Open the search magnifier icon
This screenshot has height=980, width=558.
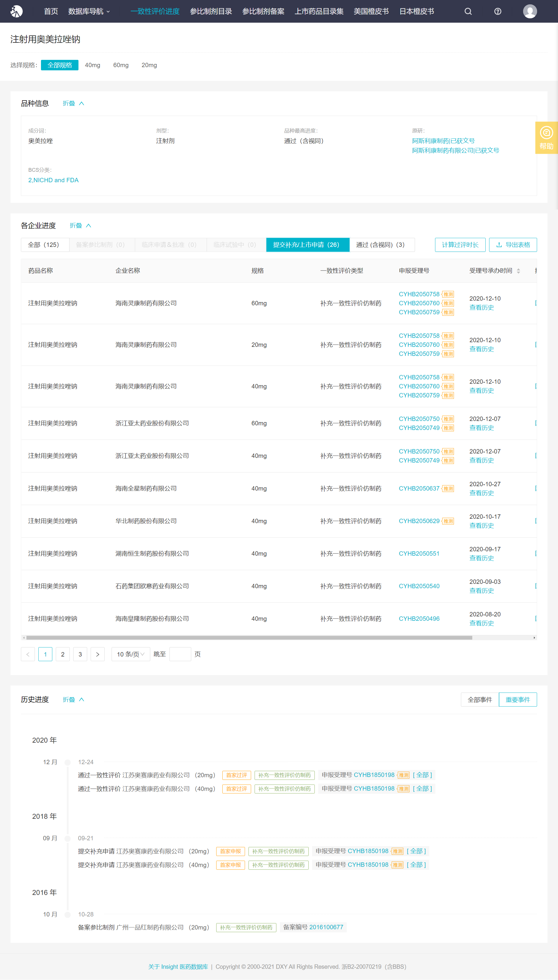click(x=468, y=12)
